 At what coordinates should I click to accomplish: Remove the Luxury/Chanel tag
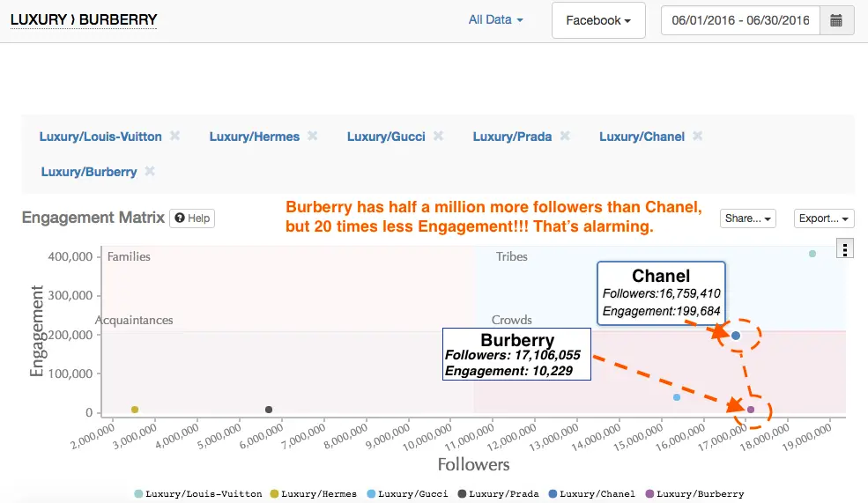click(698, 136)
